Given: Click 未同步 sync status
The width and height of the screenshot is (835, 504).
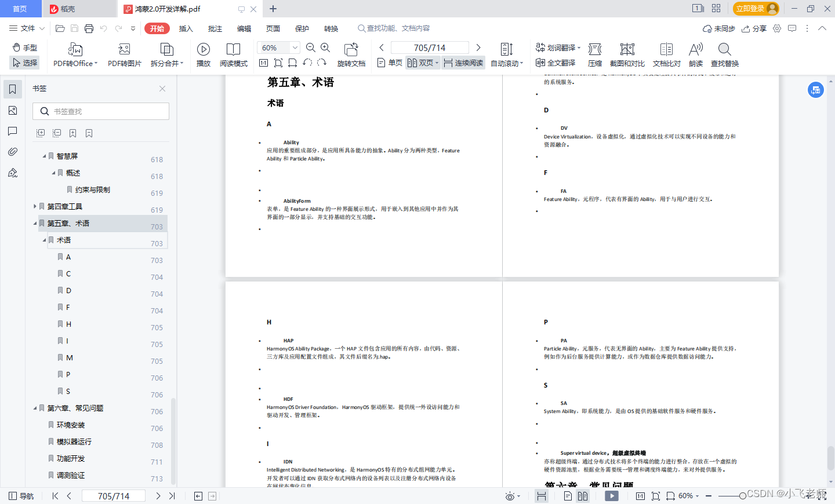Looking at the screenshot, I should pos(719,28).
